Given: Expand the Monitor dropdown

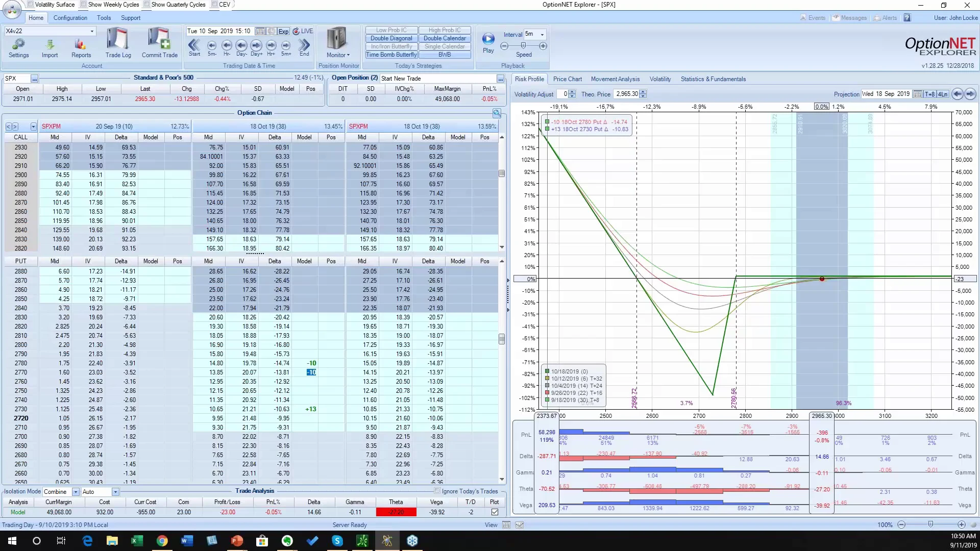Looking at the screenshot, I should click(x=338, y=55).
